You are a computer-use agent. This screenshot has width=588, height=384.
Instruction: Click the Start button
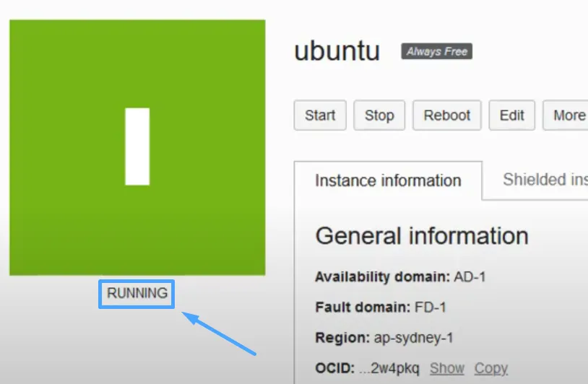click(320, 115)
